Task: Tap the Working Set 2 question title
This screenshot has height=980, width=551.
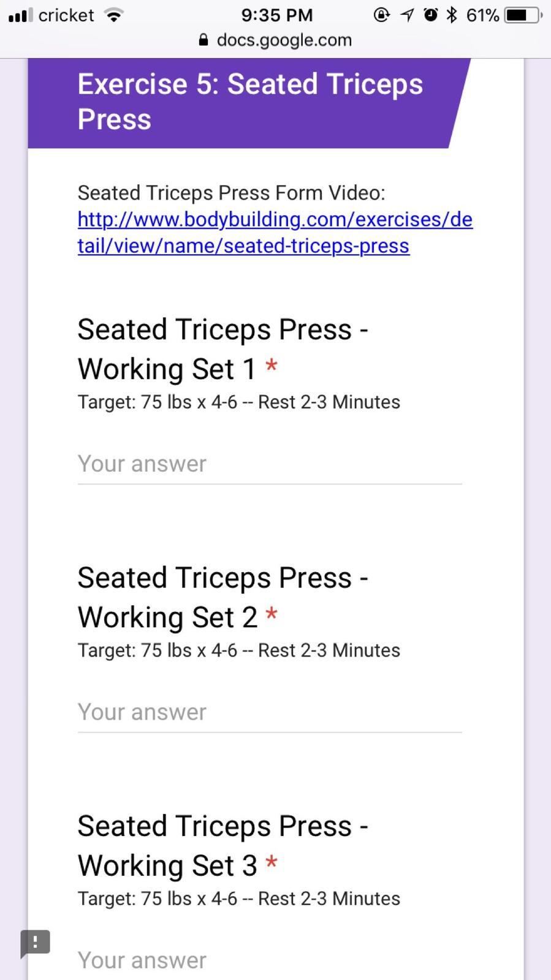Action: [222, 597]
